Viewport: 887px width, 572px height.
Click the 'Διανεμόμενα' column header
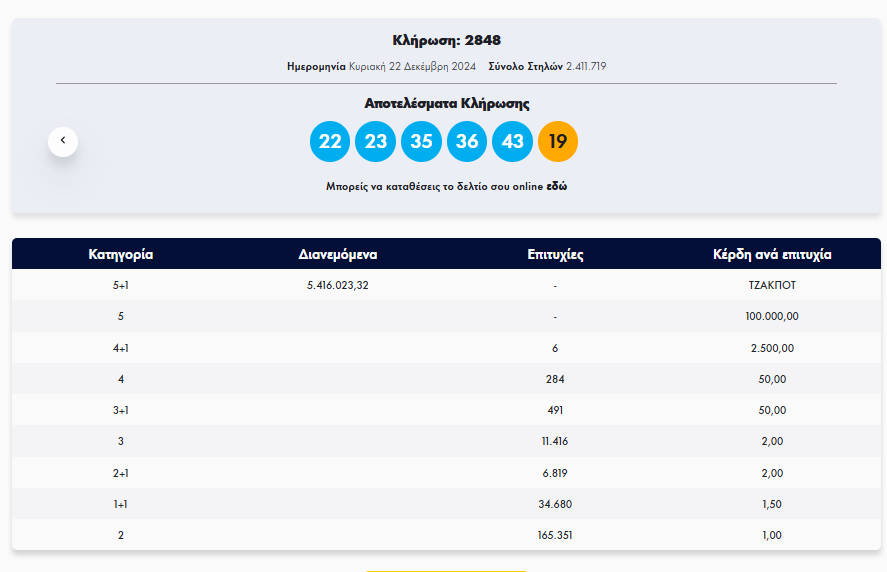[338, 255]
